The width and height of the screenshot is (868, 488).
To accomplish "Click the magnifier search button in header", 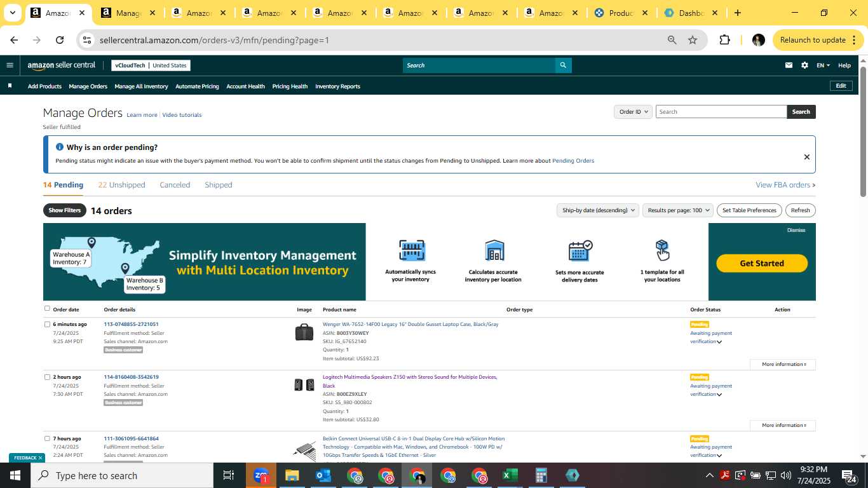I will click(563, 65).
